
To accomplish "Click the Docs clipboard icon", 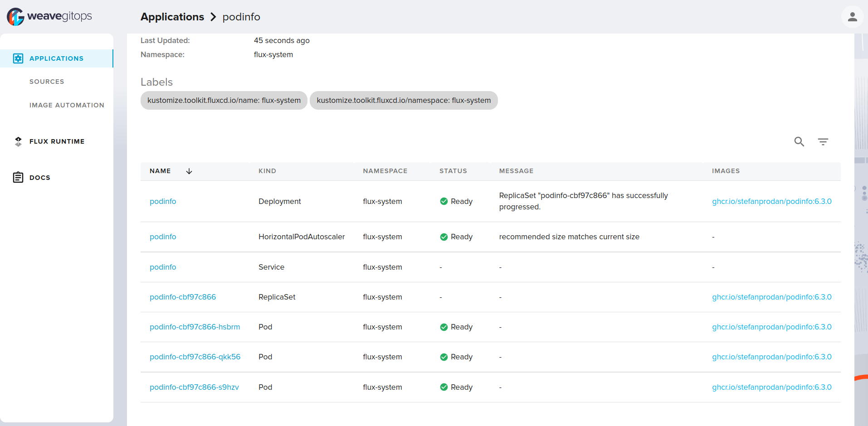I will [x=18, y=177].
